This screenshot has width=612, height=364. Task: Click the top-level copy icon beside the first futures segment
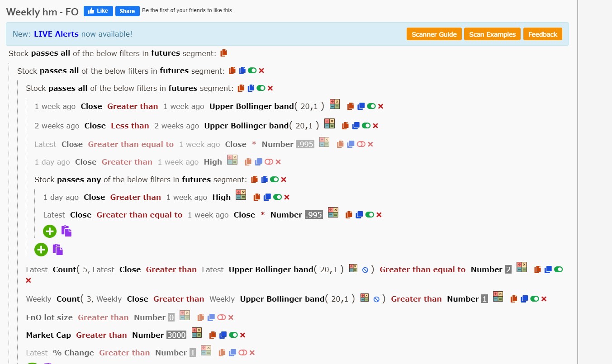pyautogui.click(x=223, y=53)
